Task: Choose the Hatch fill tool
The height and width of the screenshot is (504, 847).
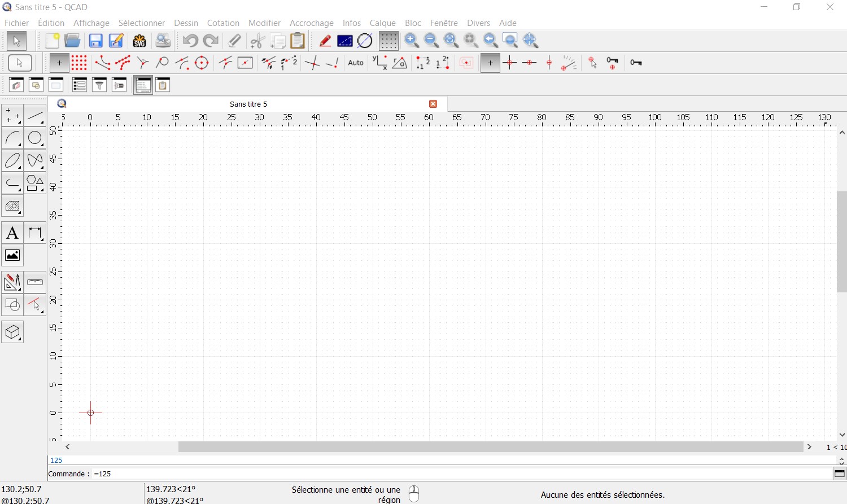Action: click(12, 206)
